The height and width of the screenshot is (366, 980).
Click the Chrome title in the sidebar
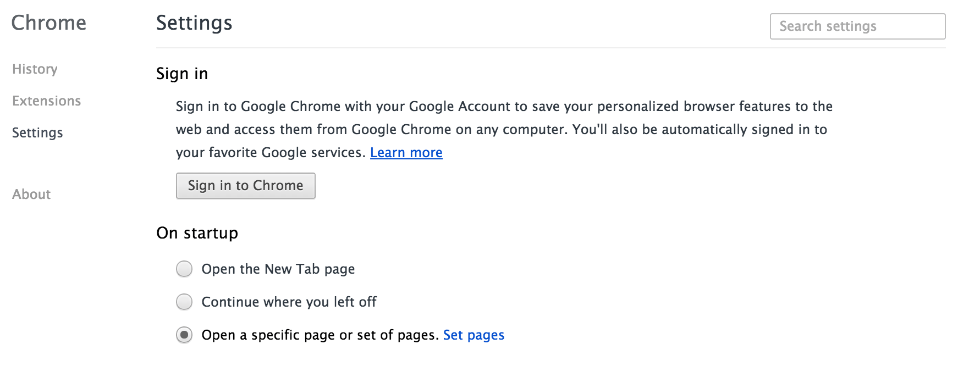click(49, 23)
